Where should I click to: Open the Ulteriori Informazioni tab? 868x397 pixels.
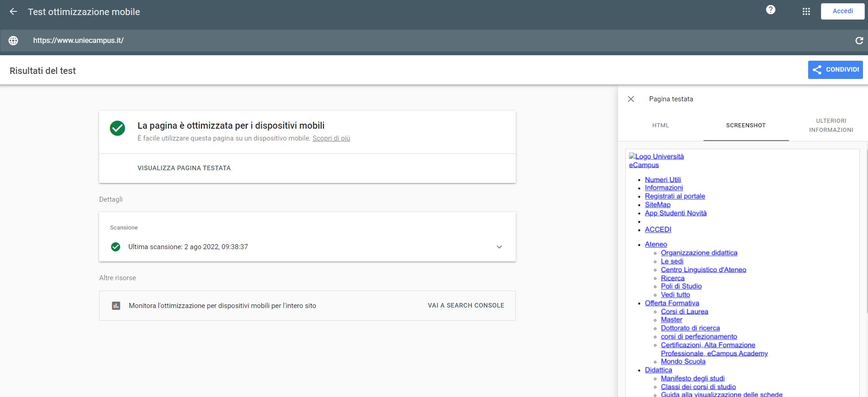click(x=831, y=125)
